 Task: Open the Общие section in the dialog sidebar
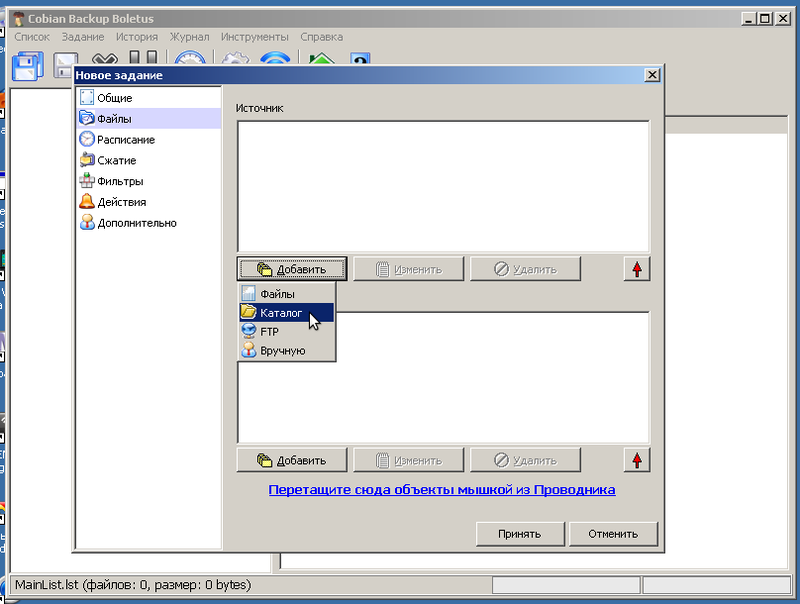149,97
